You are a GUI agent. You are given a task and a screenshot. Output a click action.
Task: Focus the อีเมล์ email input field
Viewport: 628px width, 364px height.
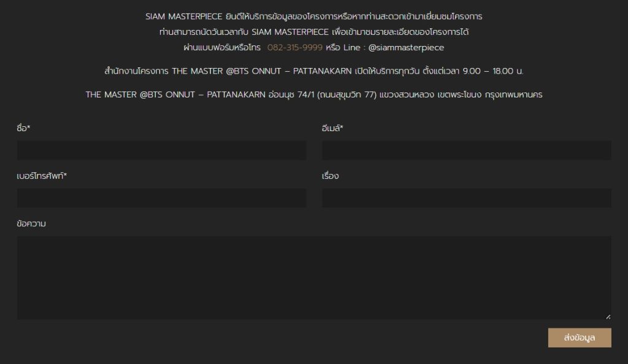click(467, 150)
